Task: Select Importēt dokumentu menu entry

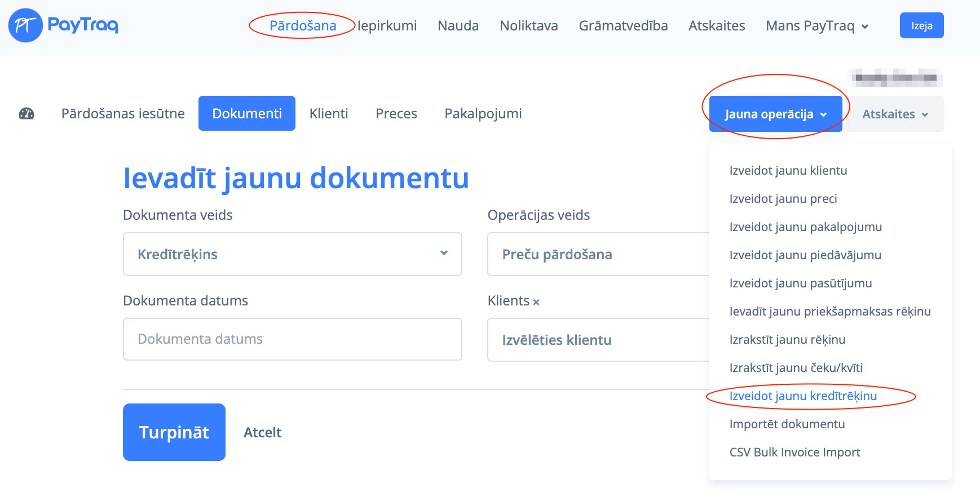Action: point(787,424)
